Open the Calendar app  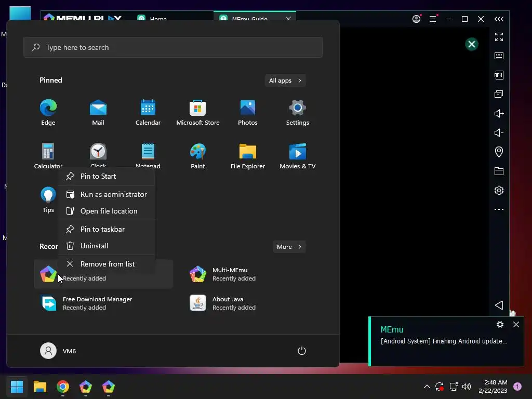148,113
